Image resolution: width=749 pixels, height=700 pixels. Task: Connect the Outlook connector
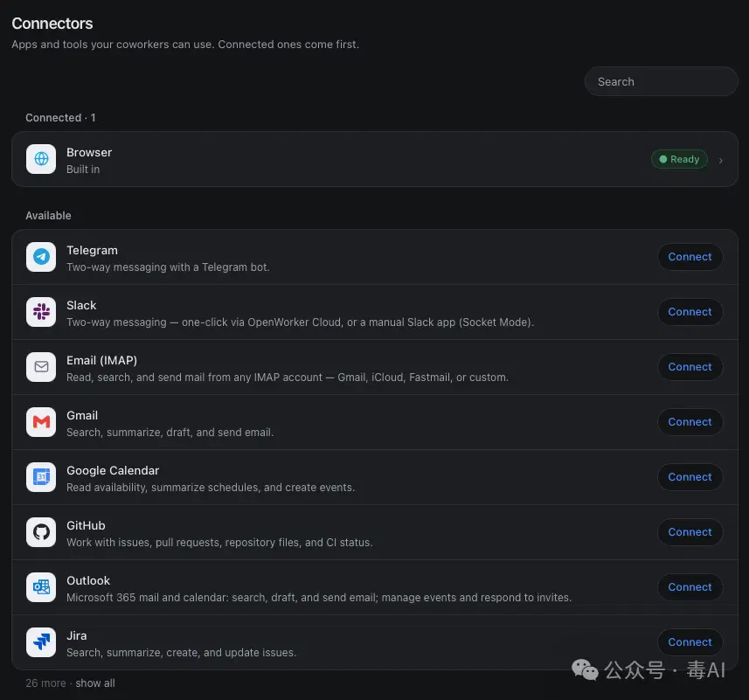[690, 587]
